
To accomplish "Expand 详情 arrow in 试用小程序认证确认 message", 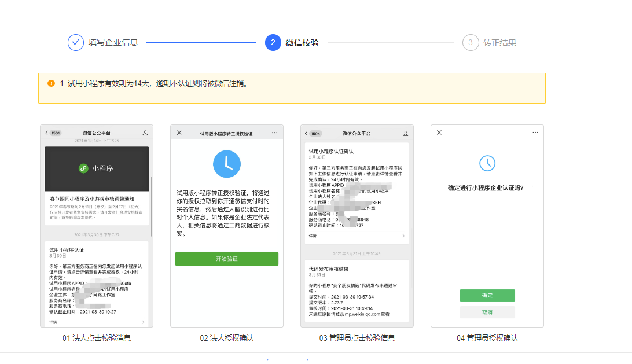I will (403, 236).
